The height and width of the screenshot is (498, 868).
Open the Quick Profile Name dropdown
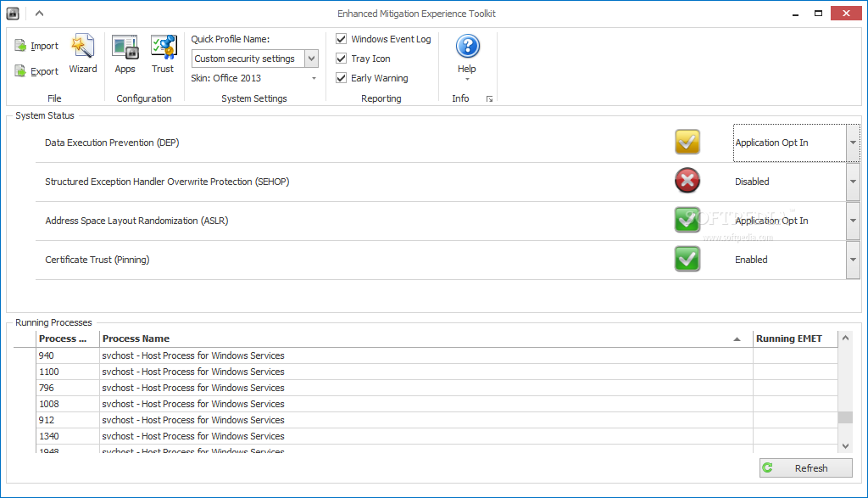tap(312, 59)
